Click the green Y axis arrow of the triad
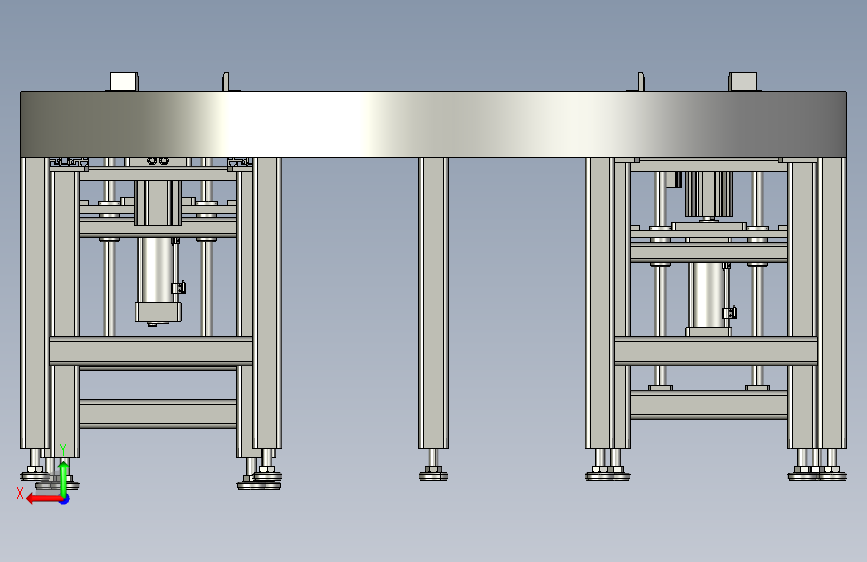Screen dimensions: 867x562 tap(64, 478)
